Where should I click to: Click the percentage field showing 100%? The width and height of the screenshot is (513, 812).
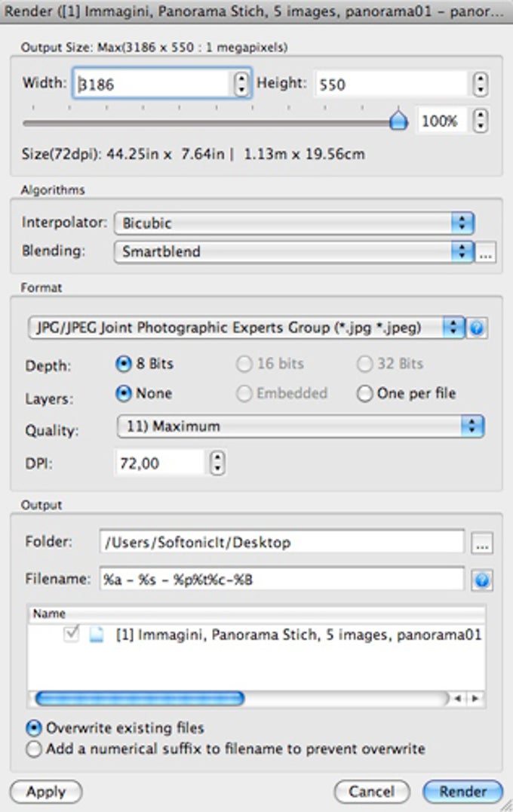coord(443,121)
